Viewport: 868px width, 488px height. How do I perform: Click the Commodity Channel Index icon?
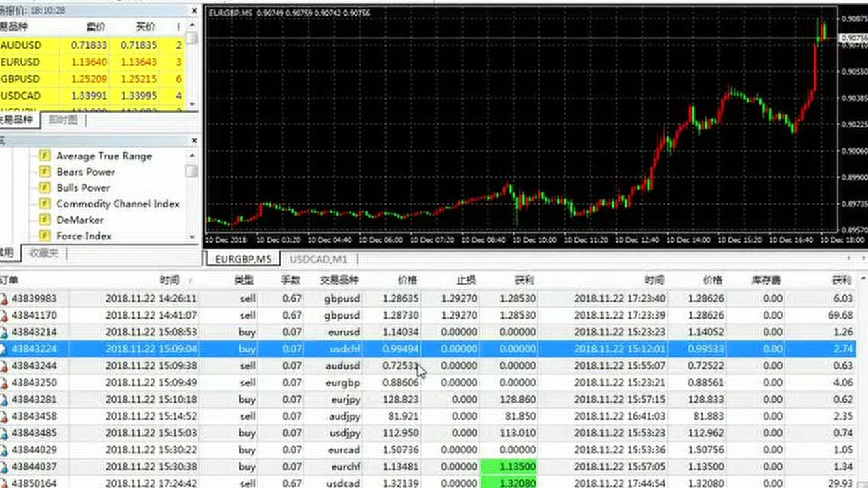pos(45,204)
